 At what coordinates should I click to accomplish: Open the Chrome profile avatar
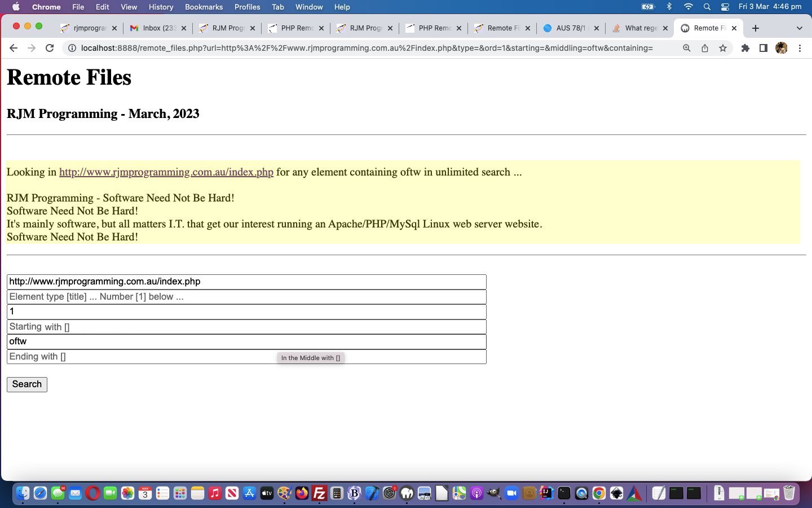click(x=782, y=48)
